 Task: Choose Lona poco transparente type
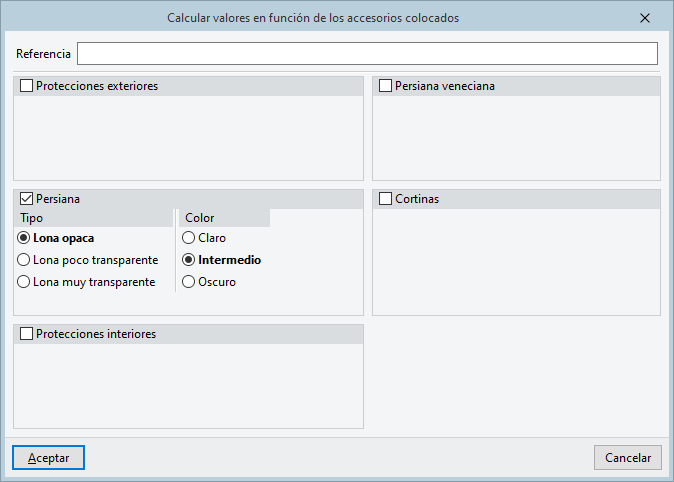(24, 260)
